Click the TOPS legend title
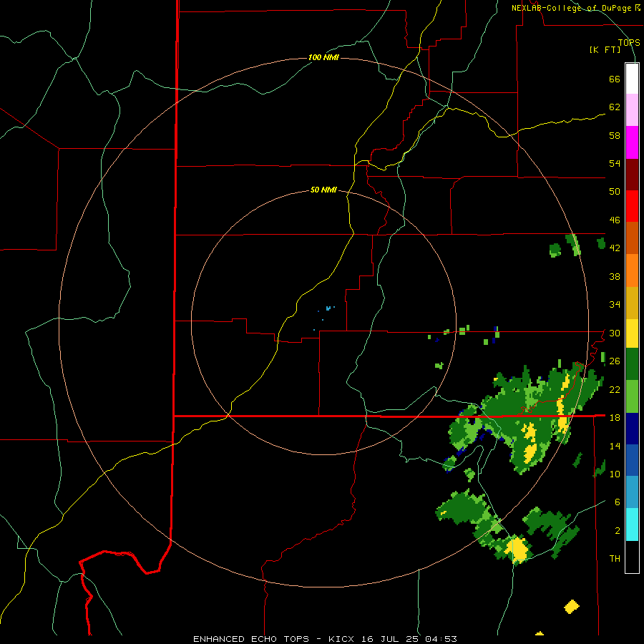The image size is (644, 644). (x=629, y=42)
